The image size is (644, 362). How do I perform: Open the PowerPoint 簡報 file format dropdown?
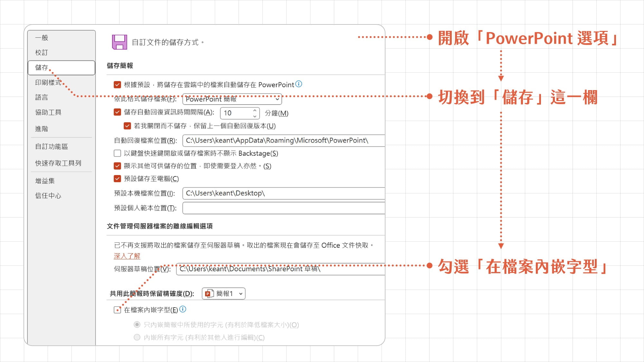click(232, 99)
